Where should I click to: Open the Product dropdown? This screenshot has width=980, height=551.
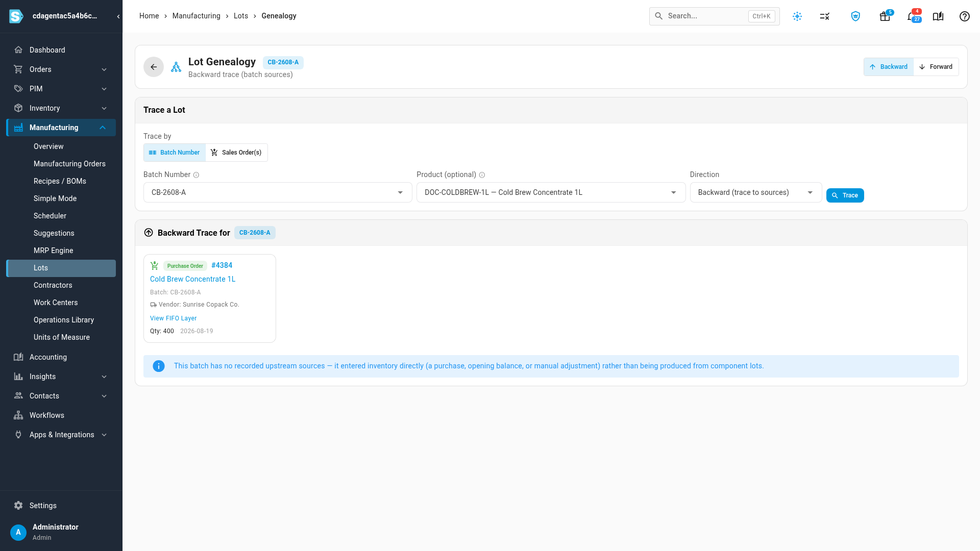click(x=551, y=192)
